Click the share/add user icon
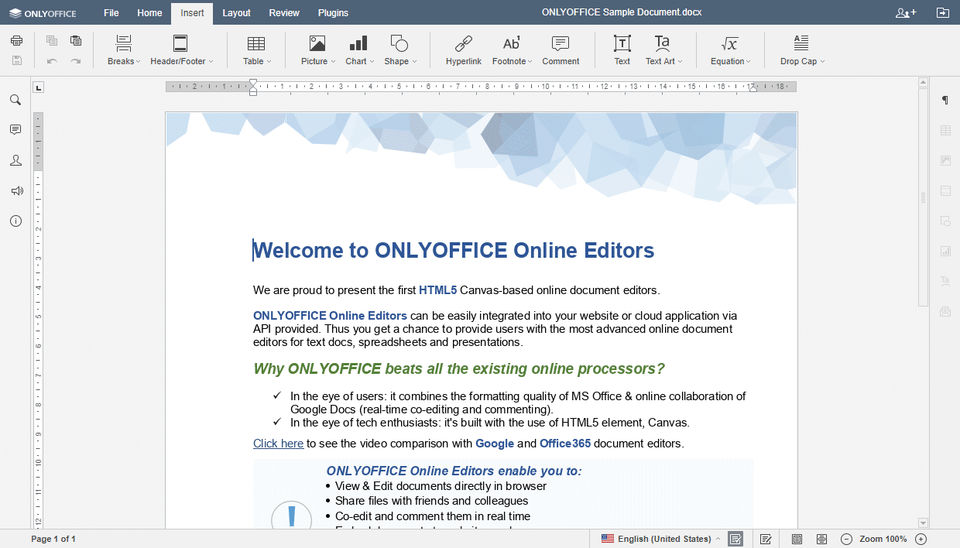Viewport: 960px width, 548px height. click(906, 12)
